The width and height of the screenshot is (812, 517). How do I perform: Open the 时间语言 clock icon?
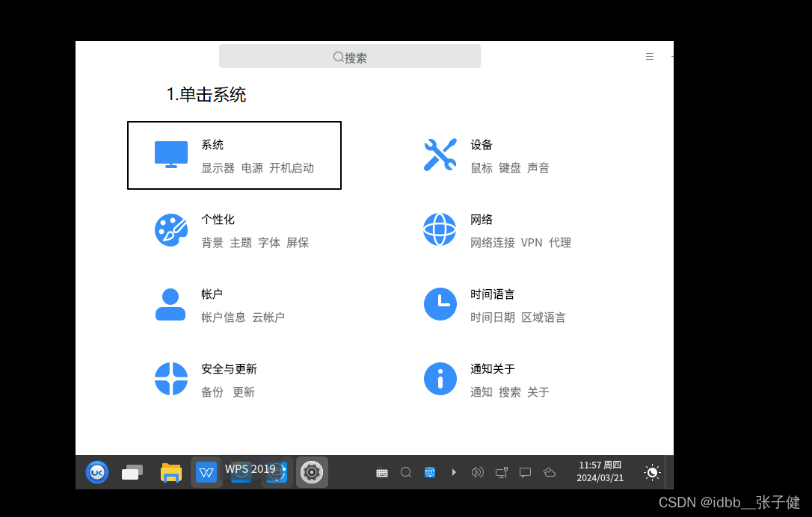pyautogui.click(x=440, y=304)
